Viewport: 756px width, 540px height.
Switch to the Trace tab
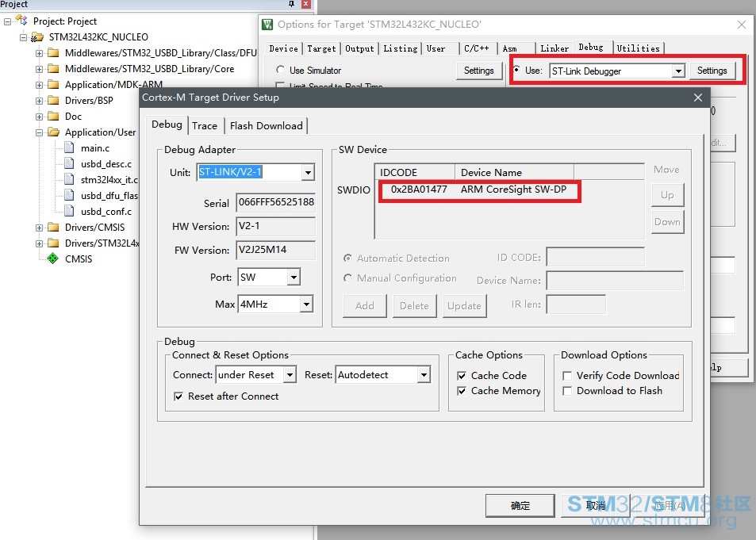[x=205, y=126]
